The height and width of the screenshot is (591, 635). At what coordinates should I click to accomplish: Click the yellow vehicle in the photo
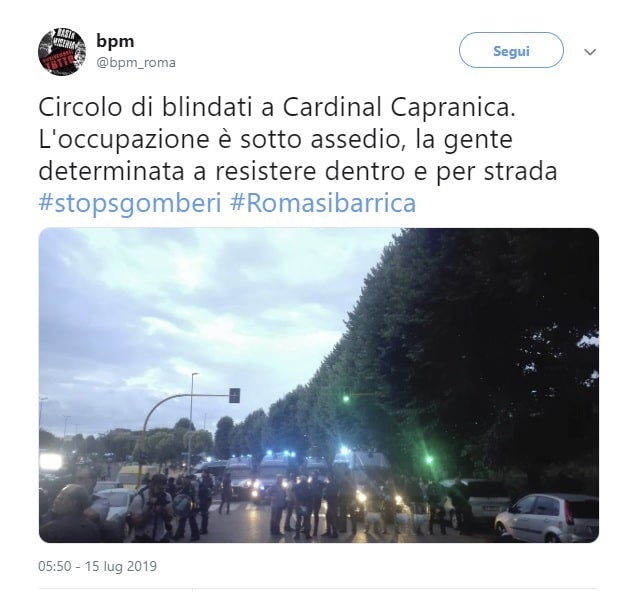coord(132,476)
